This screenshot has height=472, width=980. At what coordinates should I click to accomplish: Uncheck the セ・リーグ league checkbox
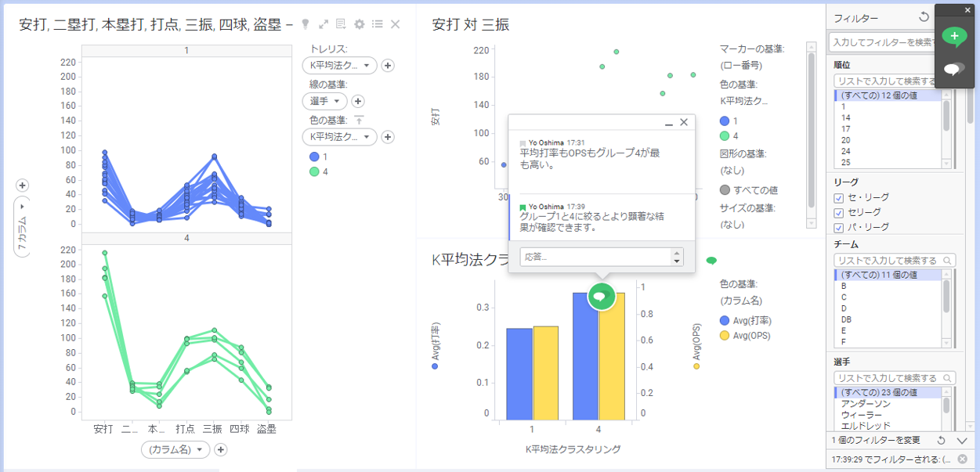(840, 198)
